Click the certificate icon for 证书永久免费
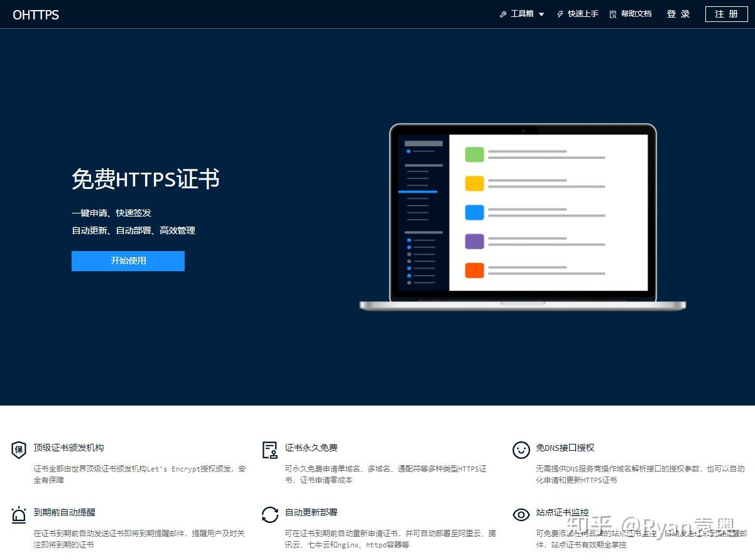755x560 pixels. pyautogui.click(x=269, y=450)
